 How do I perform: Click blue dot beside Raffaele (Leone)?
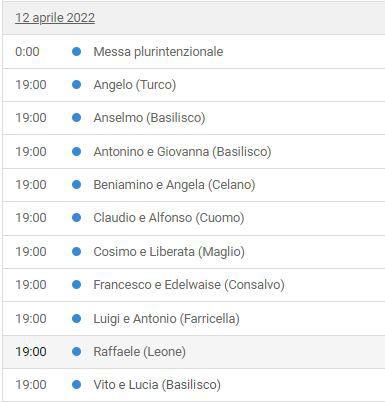click(x=77, y=351)
